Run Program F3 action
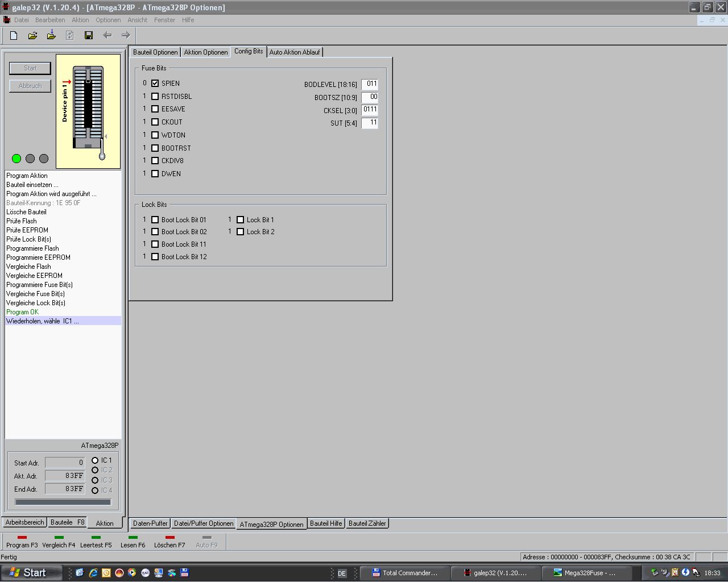728x582 pixels. 22,542
